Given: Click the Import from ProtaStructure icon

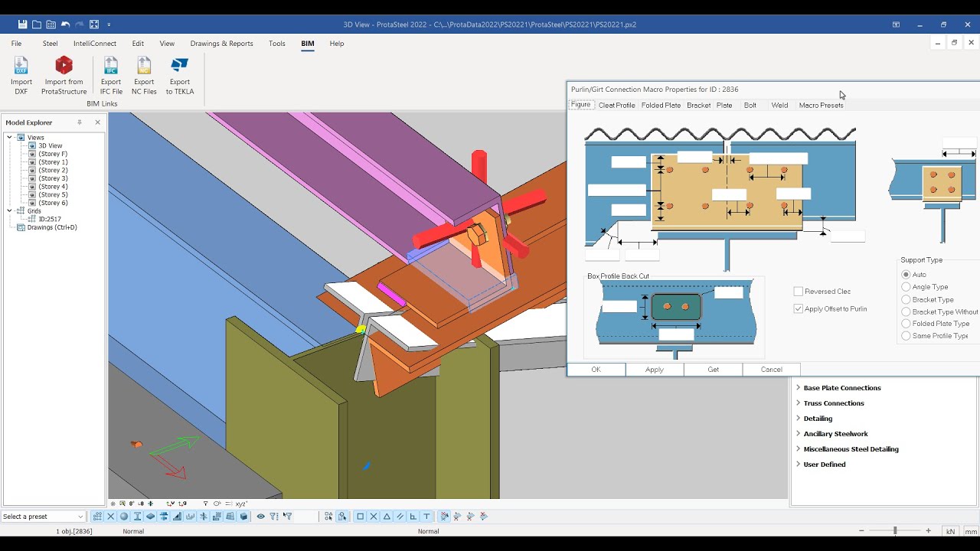Looking at the screenshot, I should [x=64, y=76].
